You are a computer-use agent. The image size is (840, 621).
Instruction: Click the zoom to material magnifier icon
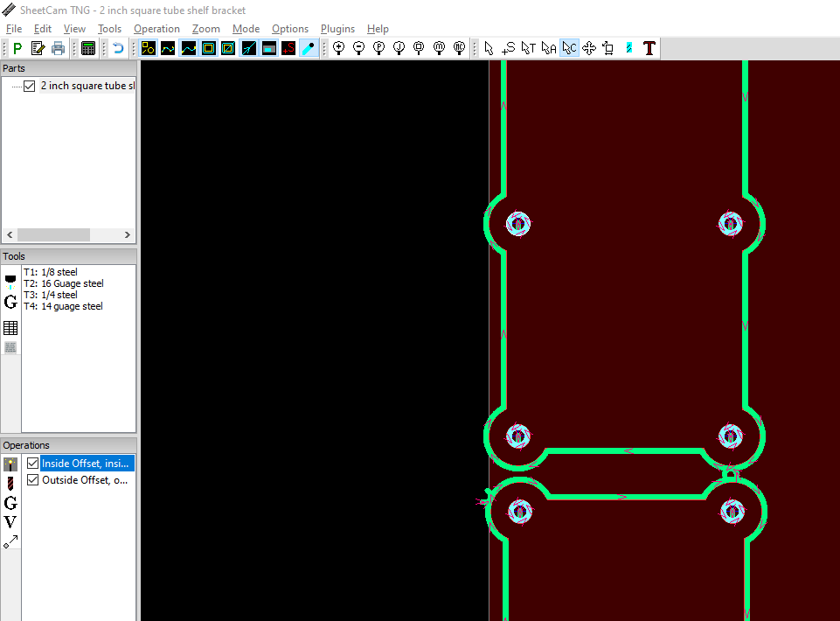pyautogui.click(x=419, y=48)
